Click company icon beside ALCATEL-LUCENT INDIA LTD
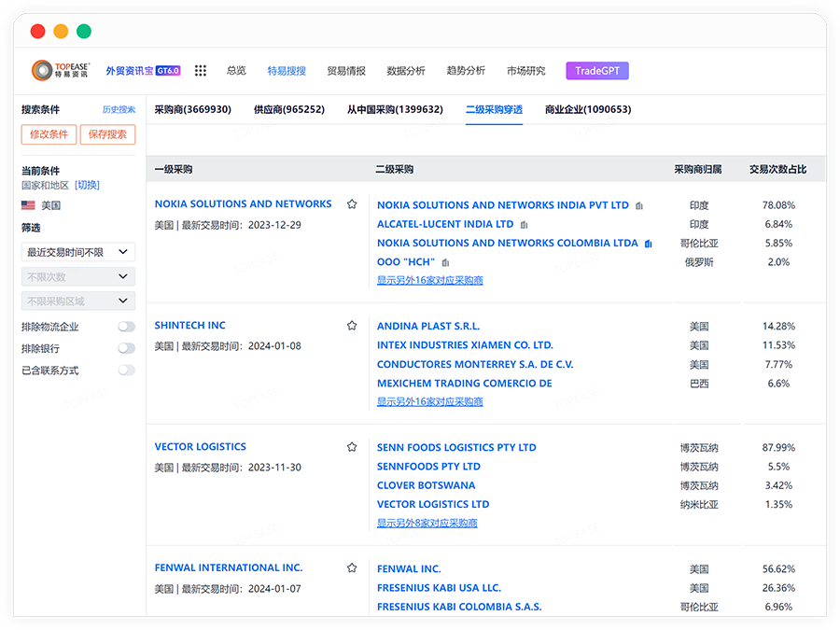Viewport: 840px width, 630px height. pyautogui.click(x=525, y=225)
